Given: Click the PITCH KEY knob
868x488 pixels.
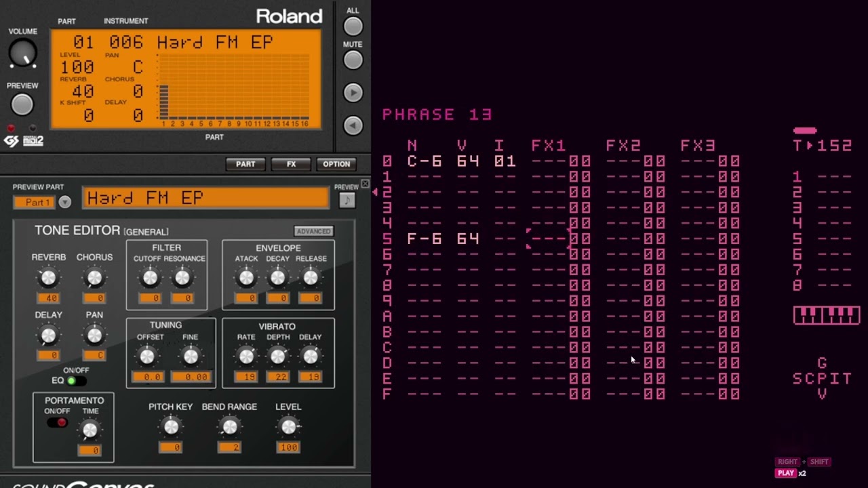Looking at the screenshot, I should (x=171, y=426).
